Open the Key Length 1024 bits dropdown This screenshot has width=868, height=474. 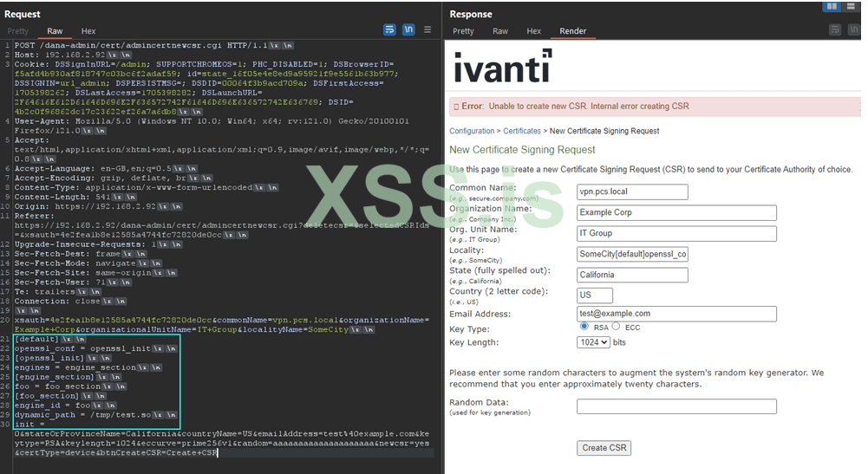coord(593,342)
